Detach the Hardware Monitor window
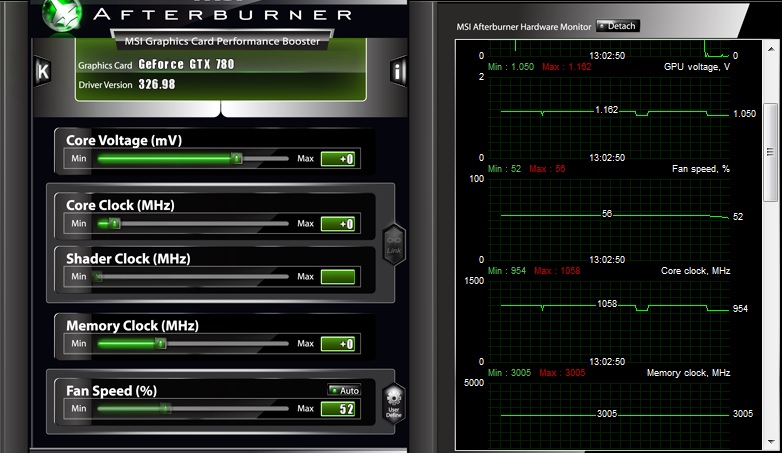Viewport: 782px width, 453px height. (x=617, y=26)
